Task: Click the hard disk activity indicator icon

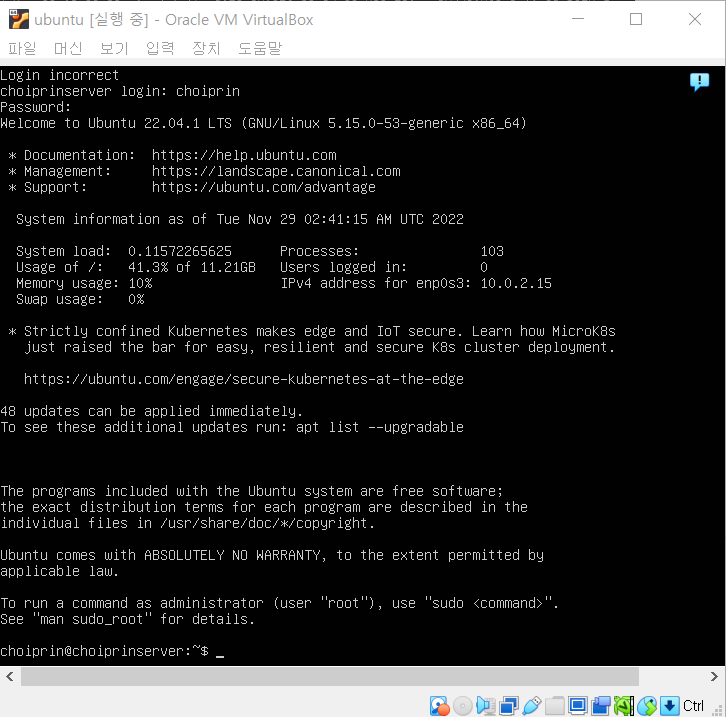Action: coord(439,705)
